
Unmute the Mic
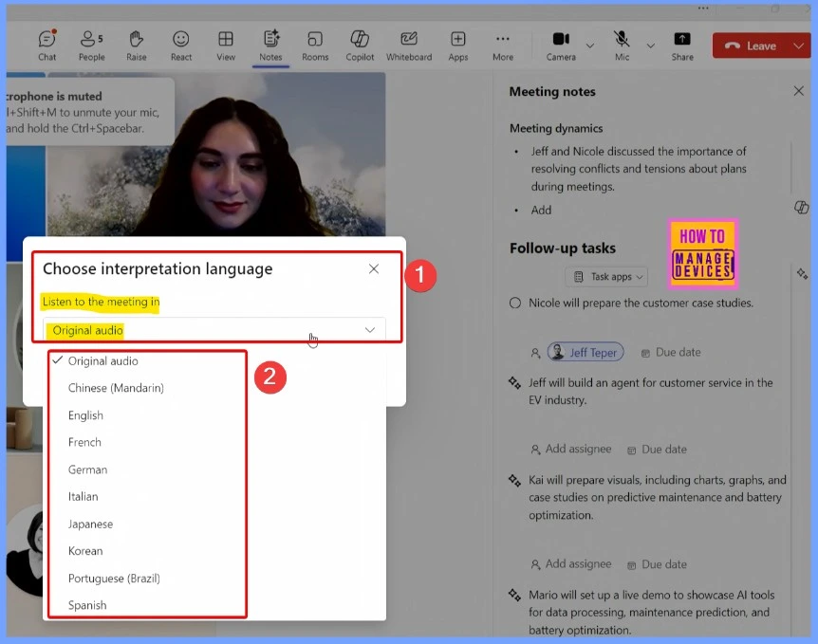(x=622, y=46)
